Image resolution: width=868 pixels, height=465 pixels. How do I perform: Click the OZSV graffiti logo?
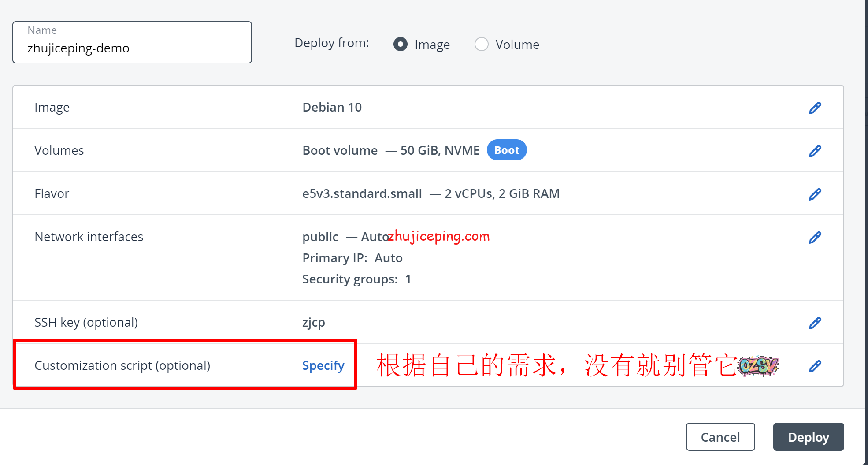click(758, 366)
